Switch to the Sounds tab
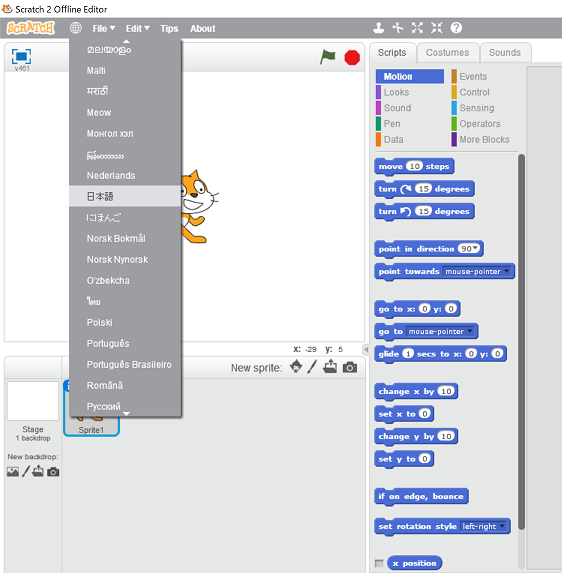Viewport: 562px width, 573px height. (x=505, y=53)
